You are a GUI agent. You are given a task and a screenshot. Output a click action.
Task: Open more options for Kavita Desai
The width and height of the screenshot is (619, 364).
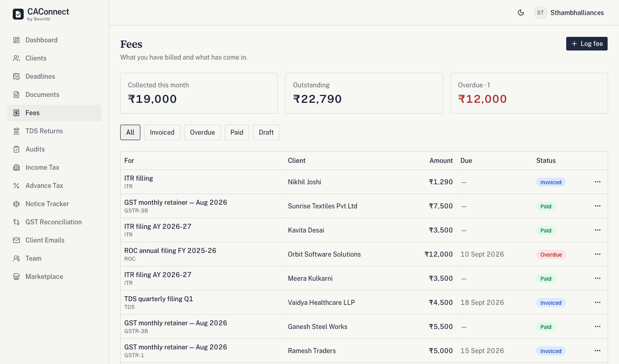[x=598, y=230]
